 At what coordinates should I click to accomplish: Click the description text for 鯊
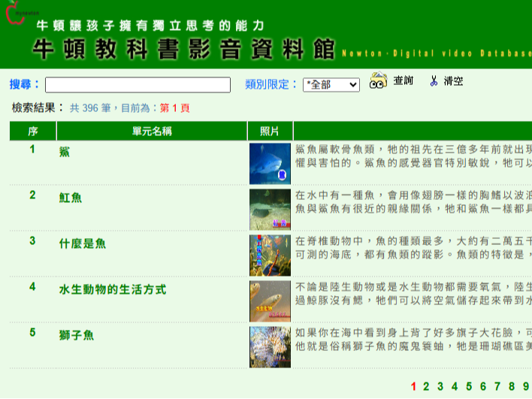413,156
